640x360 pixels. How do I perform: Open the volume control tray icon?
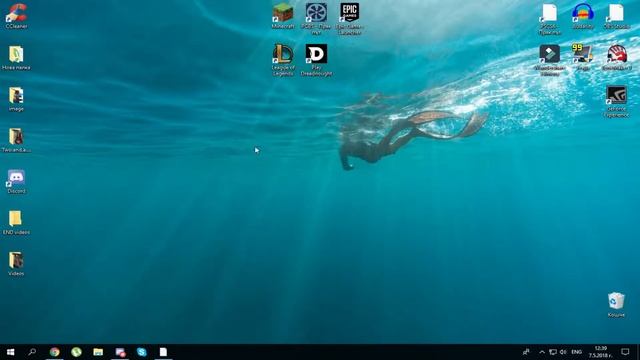[563, 352]
